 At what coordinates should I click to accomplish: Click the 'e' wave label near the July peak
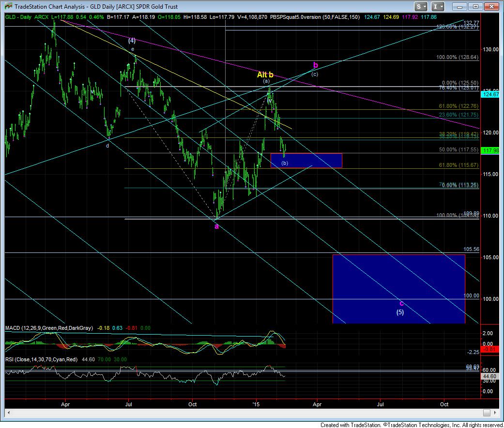(133, 49)
